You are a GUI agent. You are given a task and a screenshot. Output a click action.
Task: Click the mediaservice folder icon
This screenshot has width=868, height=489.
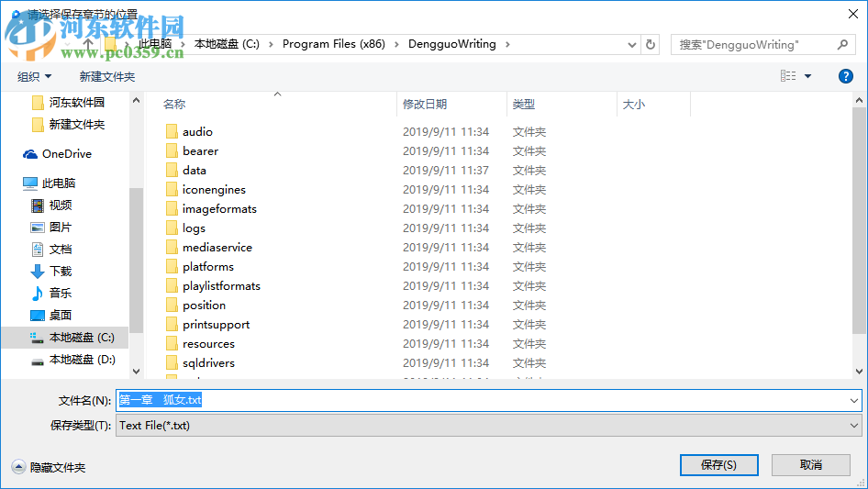click(172, 247)
